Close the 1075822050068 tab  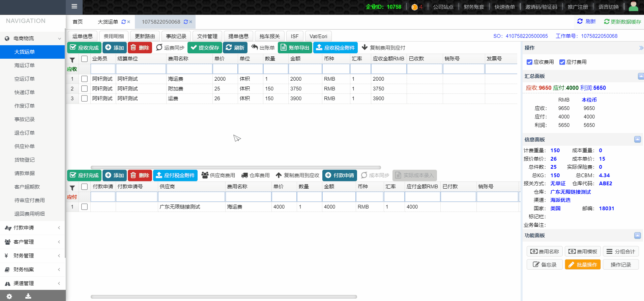[191, 22]
